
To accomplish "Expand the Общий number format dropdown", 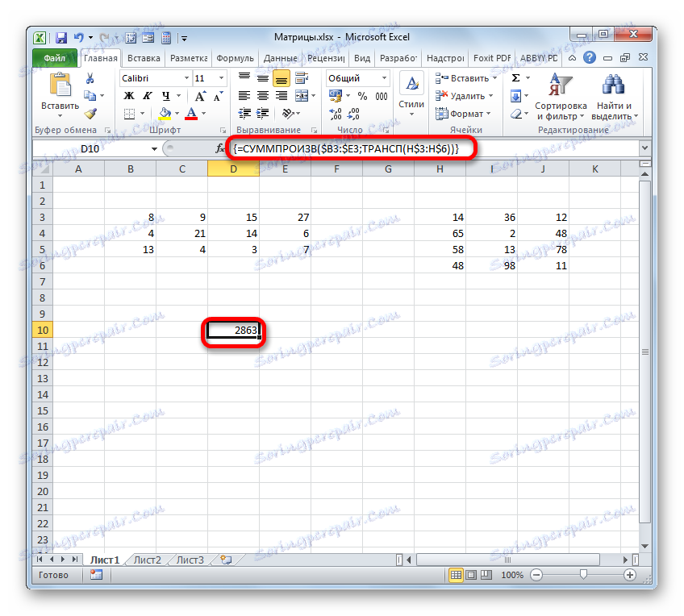I will point(384,78).
